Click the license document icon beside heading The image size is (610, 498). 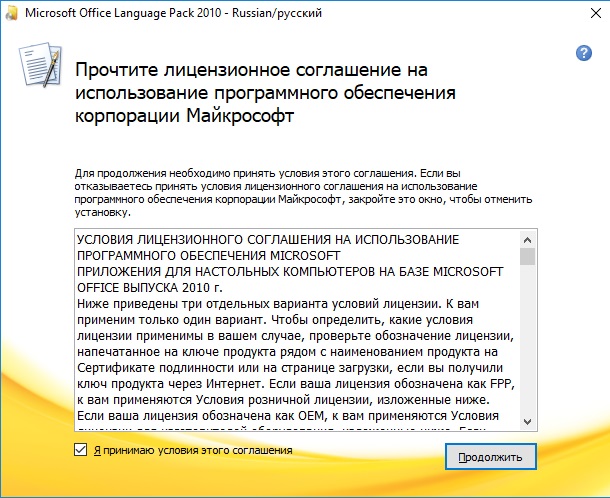pos(42,70)
